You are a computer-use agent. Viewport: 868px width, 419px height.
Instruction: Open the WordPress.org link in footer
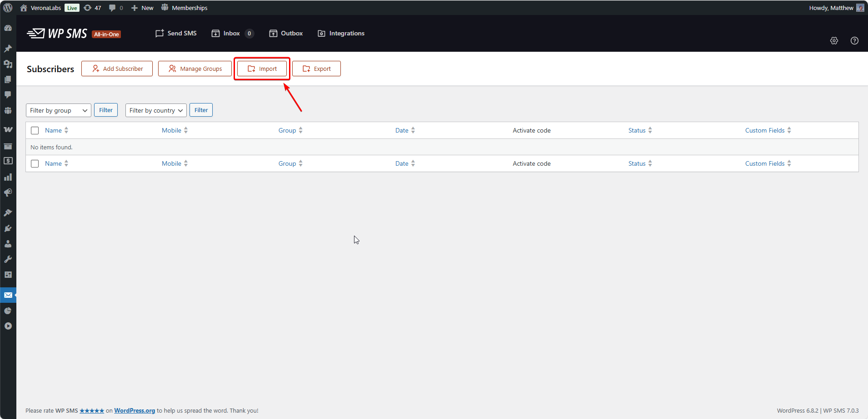click(x=135, y=410)
